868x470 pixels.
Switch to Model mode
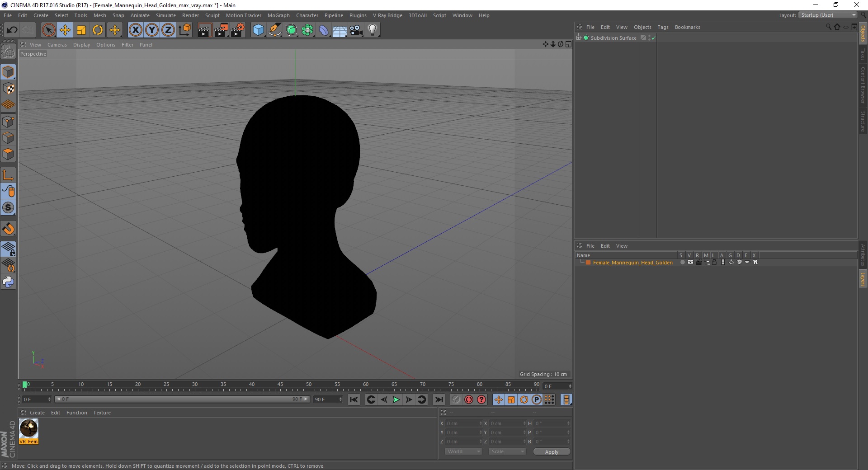coord(8,72)
